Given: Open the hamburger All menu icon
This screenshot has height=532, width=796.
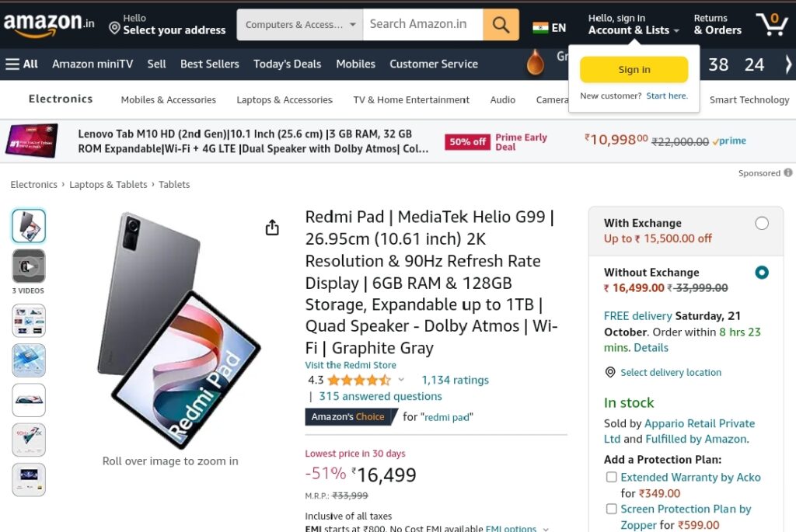Looking at the screenshot, I should pyautogui.click(x=12, y=64).
